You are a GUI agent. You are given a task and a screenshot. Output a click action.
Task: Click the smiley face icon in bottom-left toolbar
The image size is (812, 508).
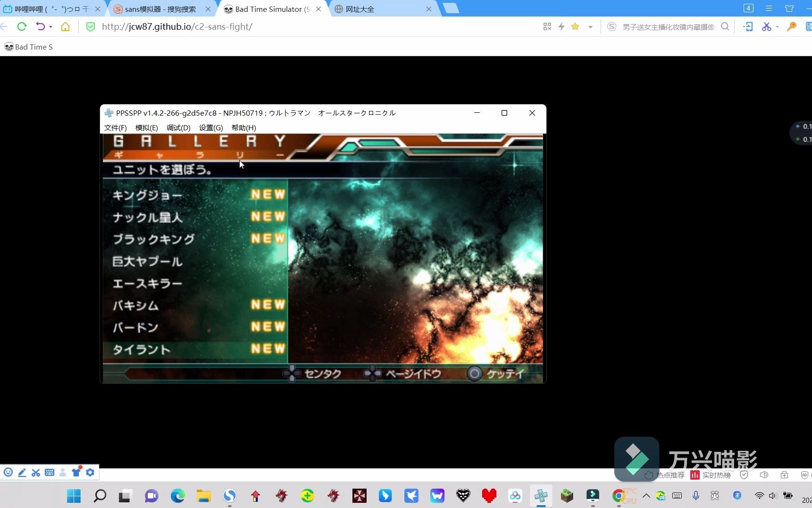(x=8, y=472)
